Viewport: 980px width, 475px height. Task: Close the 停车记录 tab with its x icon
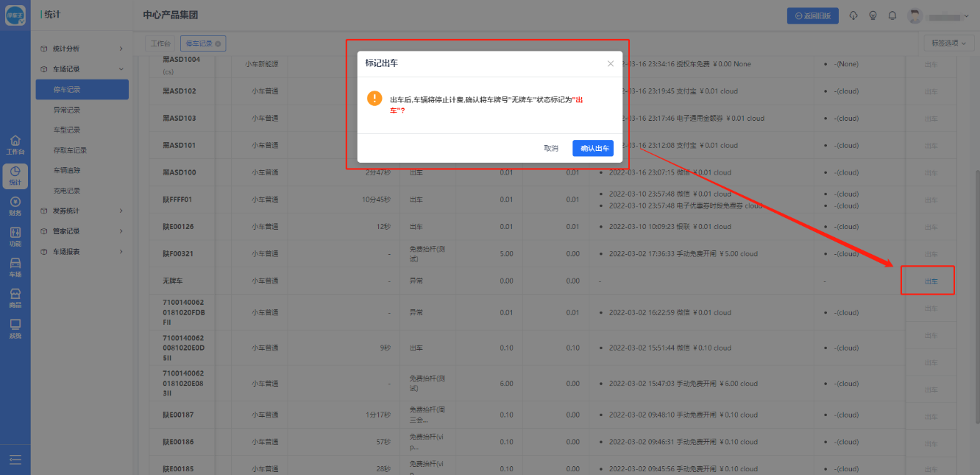[218, 43]
